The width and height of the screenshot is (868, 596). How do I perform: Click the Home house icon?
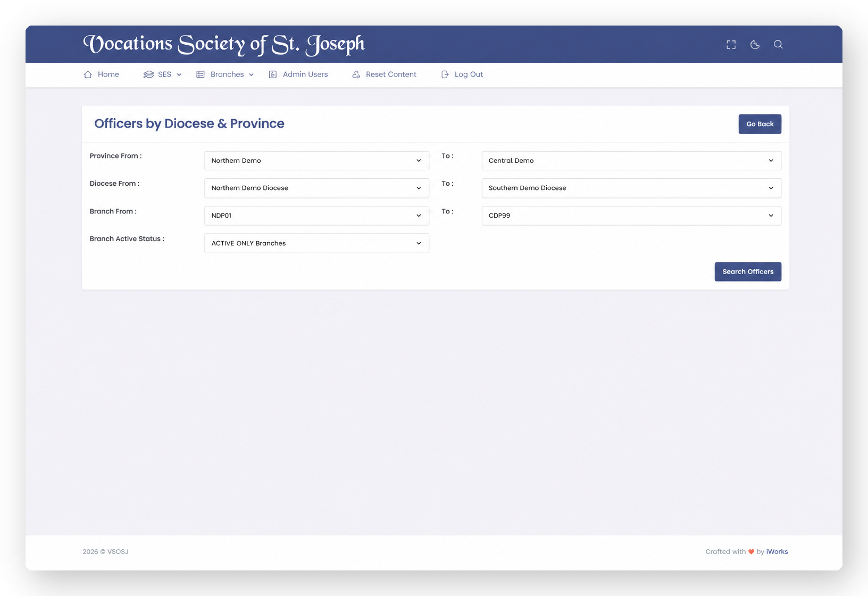88,74
